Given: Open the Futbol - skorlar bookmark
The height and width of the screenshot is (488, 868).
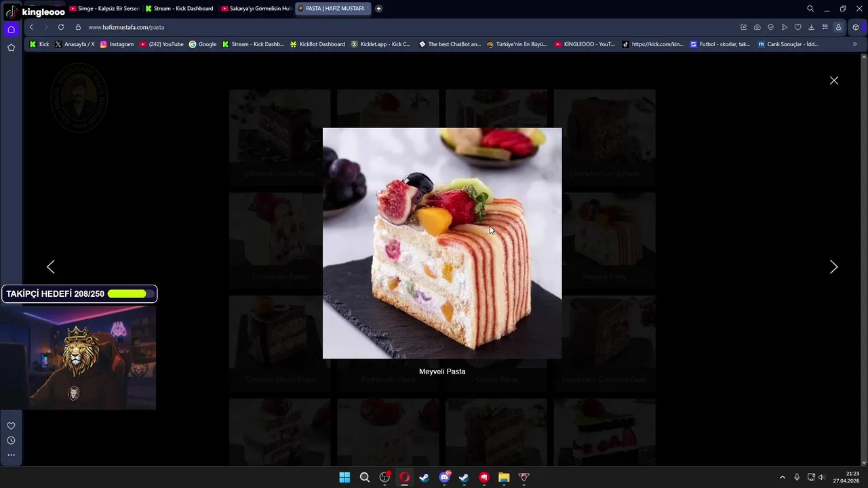Looking at the screenshot, I should point(720,44).
